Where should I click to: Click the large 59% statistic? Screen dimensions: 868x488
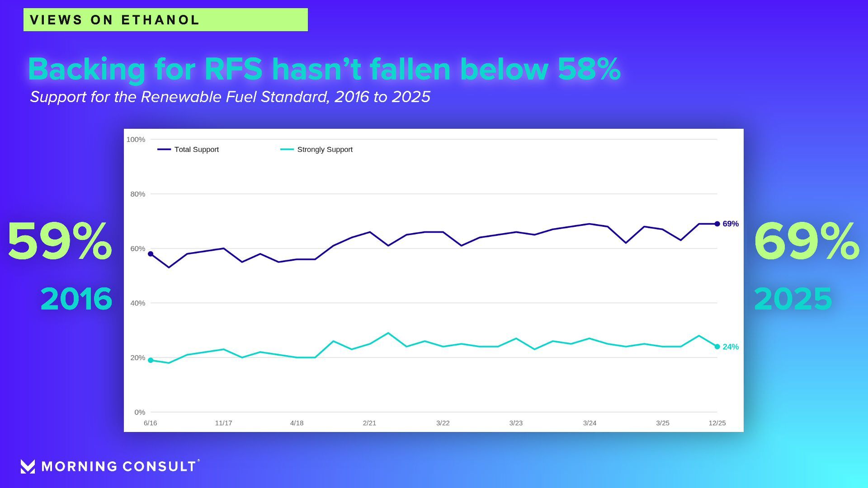tap(60, 241)
